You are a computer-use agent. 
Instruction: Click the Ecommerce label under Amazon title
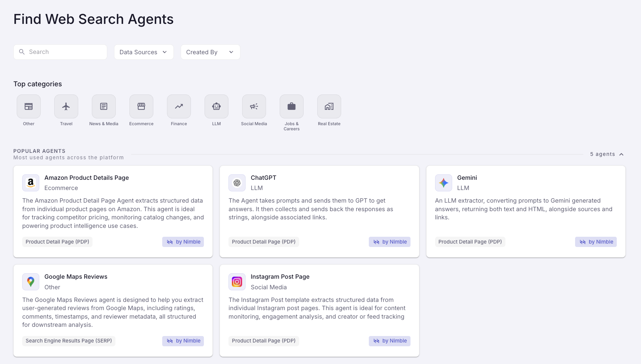61,188
